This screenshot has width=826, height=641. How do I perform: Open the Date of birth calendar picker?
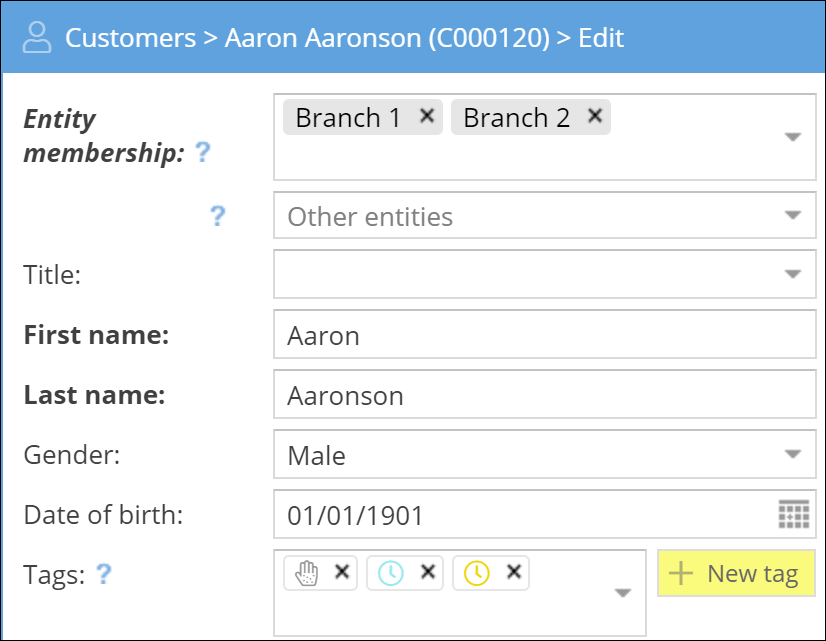point(793,515)
